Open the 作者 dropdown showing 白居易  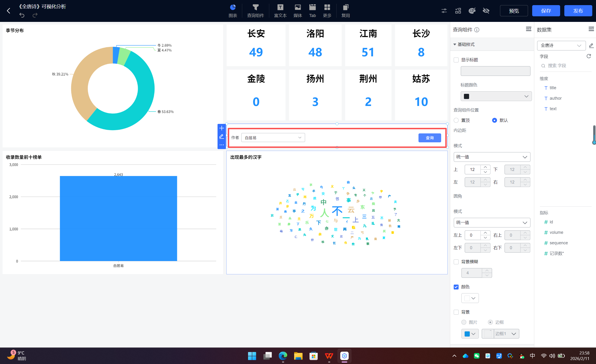point(273,137)
